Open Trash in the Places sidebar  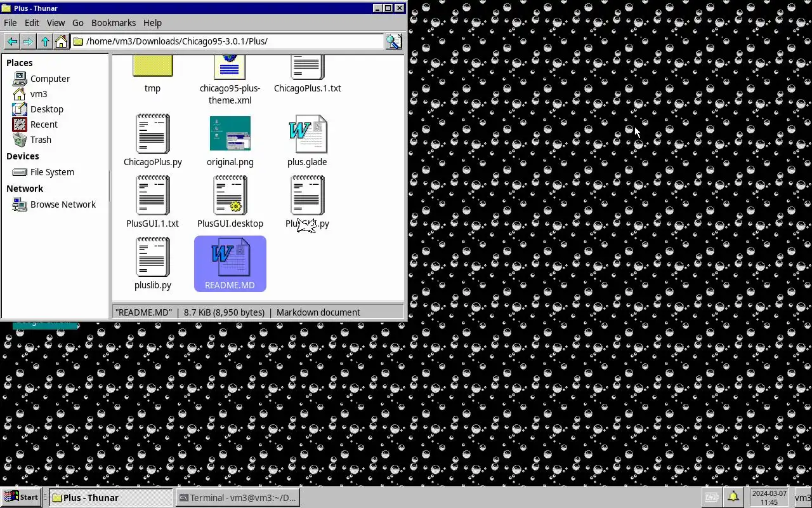[41, 140]
